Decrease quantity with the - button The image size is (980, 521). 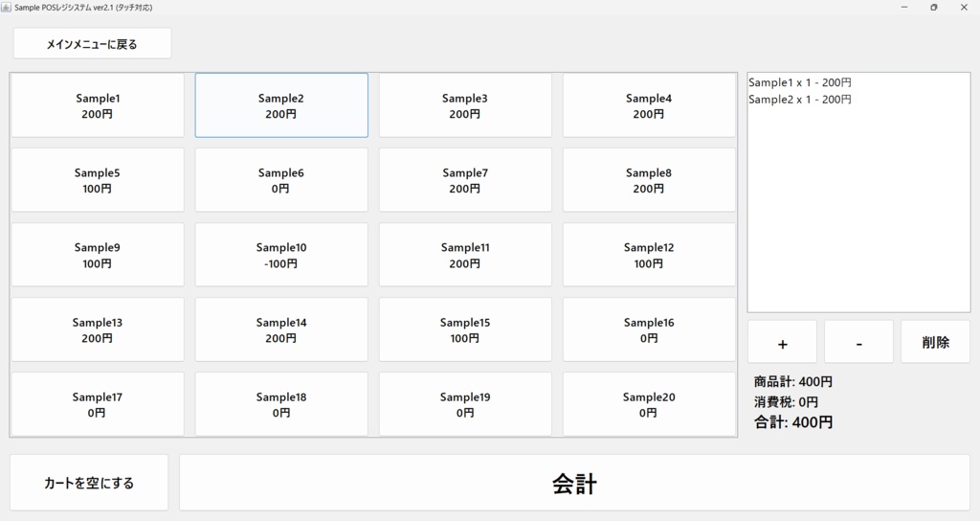858,342
